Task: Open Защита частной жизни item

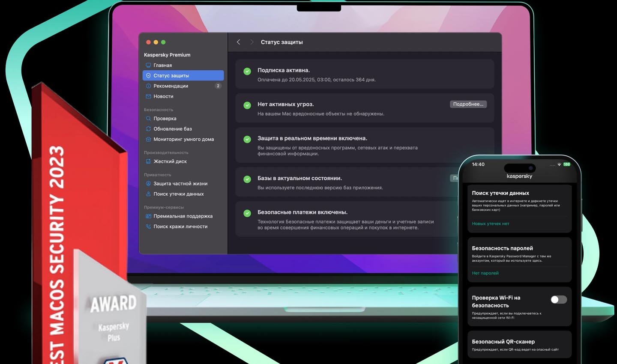Action: coord(183,184)
